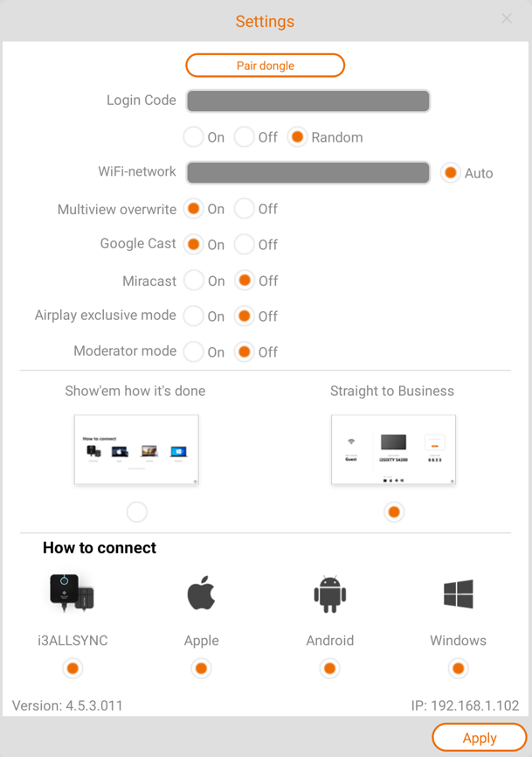The height and width of the screenshot is (757, 532).
Task: Click the WiFi-network input field
Action: click(307, 172)
